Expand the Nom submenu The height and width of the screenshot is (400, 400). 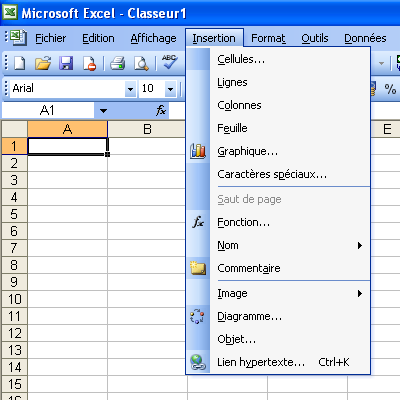[360, 246]
